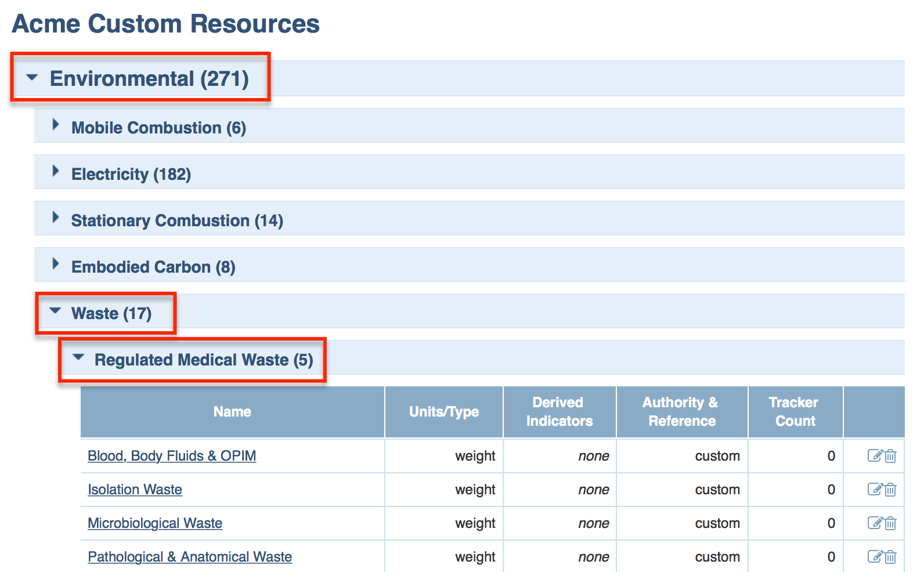Viewport: 924px width, 572px height.
Task: Open the Blood, Body Fluids & OPIM link
Action: 172,456
